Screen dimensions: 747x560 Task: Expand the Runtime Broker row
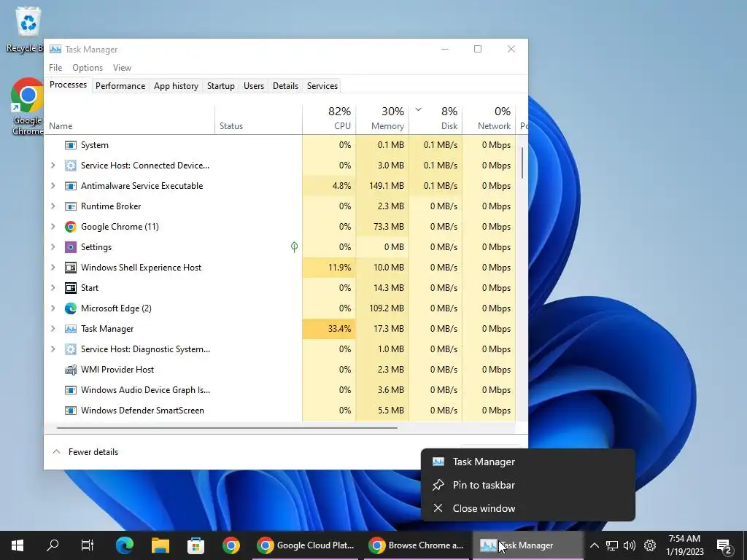[x=53, y=206]
